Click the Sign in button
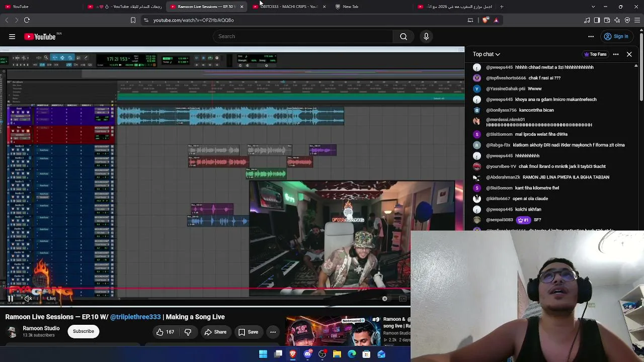Viewport: 644px width, 362px height. [616, 36]
